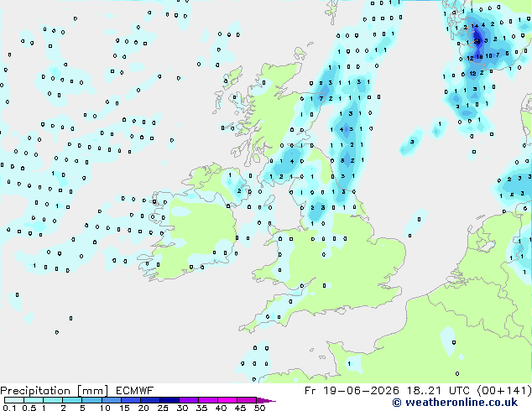Click the '28' precipitation value on the map
The width and height of the screenshot is (532, 411).
coord(477,41)
